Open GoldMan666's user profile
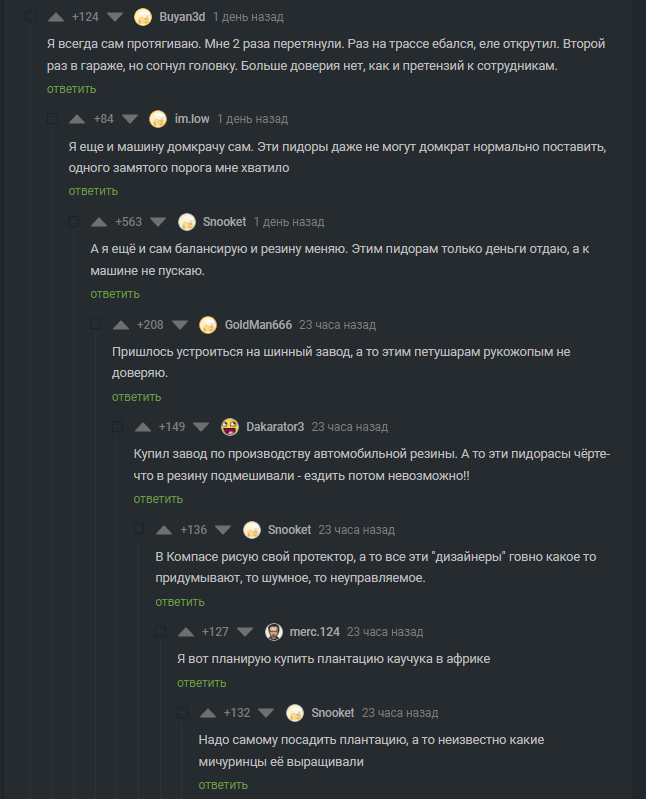The image size is (646, 799). coord(258,325)
